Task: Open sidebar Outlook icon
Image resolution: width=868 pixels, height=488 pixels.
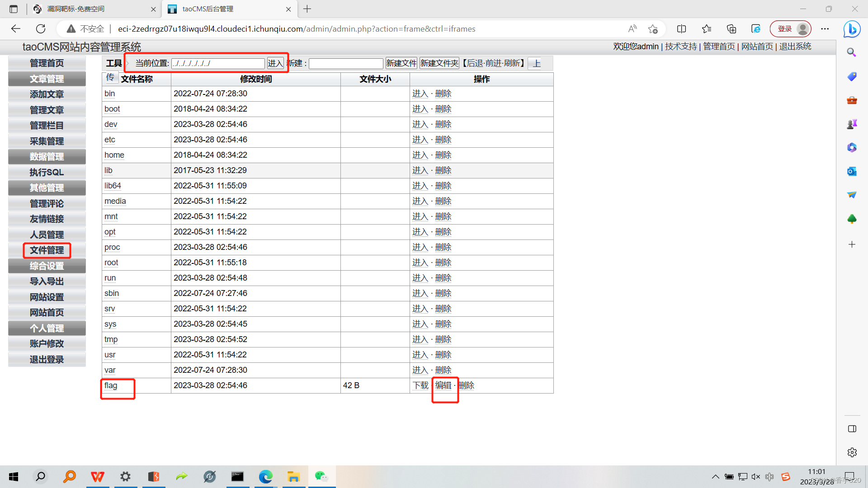Action: [852, 171]
